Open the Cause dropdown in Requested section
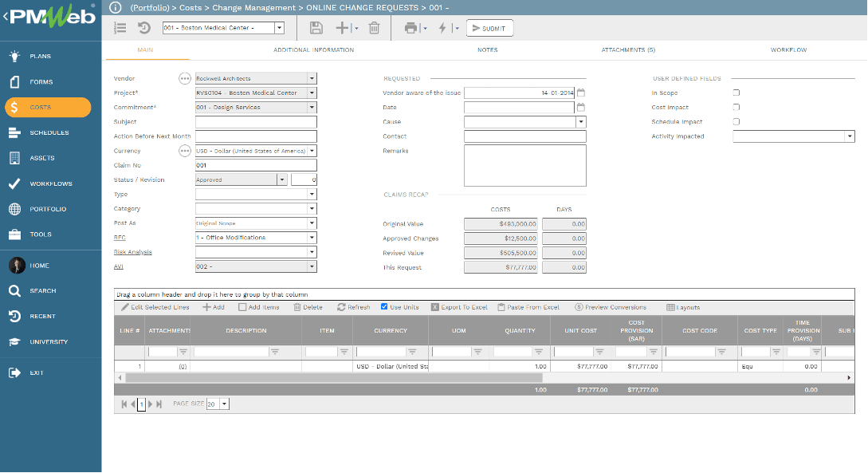 [581, 121]
